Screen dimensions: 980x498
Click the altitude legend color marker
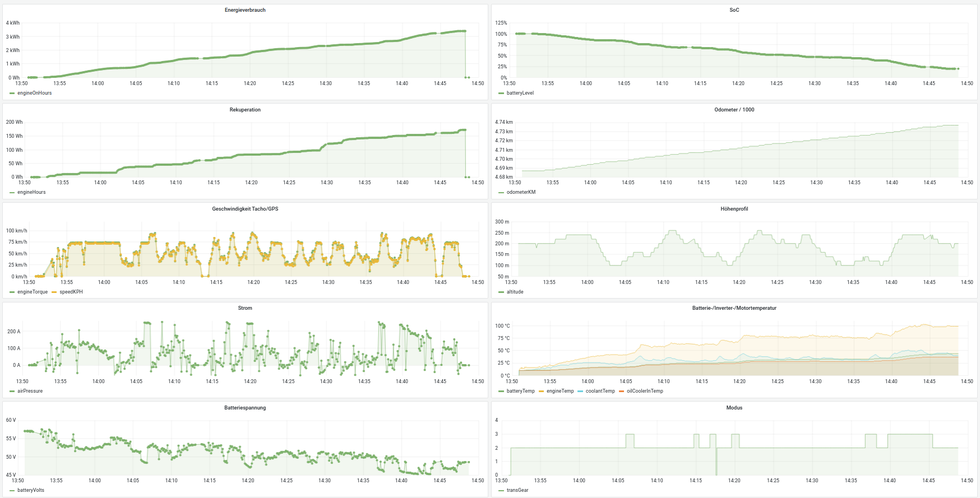click(501, 292)
